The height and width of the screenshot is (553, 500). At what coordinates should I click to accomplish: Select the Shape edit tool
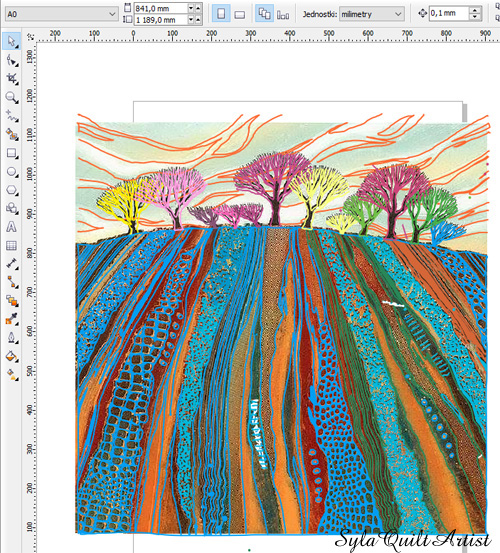[x=12, y=61]
